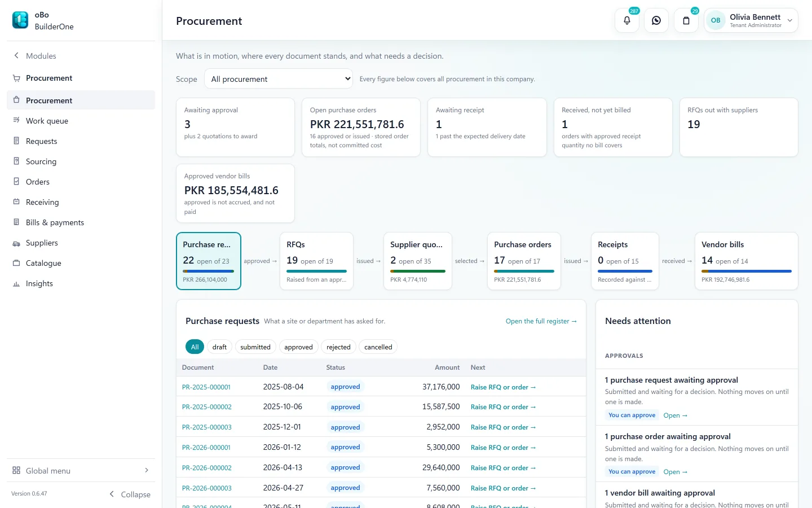Click the Sourcing sidebar icon

[16, 161]
